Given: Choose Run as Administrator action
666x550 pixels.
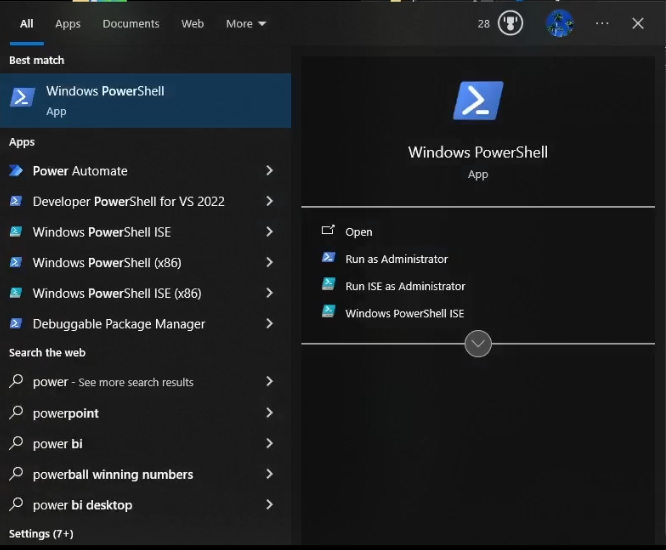Looking at the screenshot, I should click(396, 259).
